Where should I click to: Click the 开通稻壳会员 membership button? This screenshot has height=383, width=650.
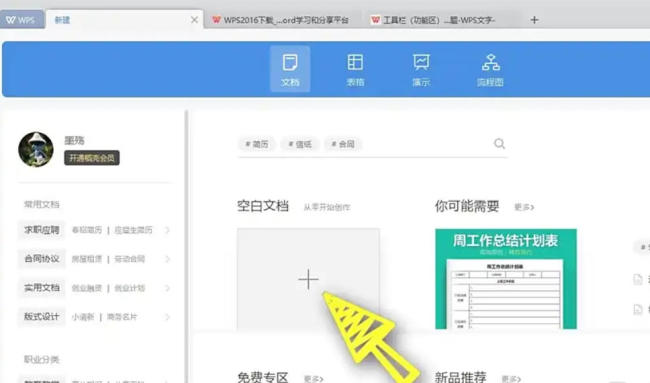92,158
